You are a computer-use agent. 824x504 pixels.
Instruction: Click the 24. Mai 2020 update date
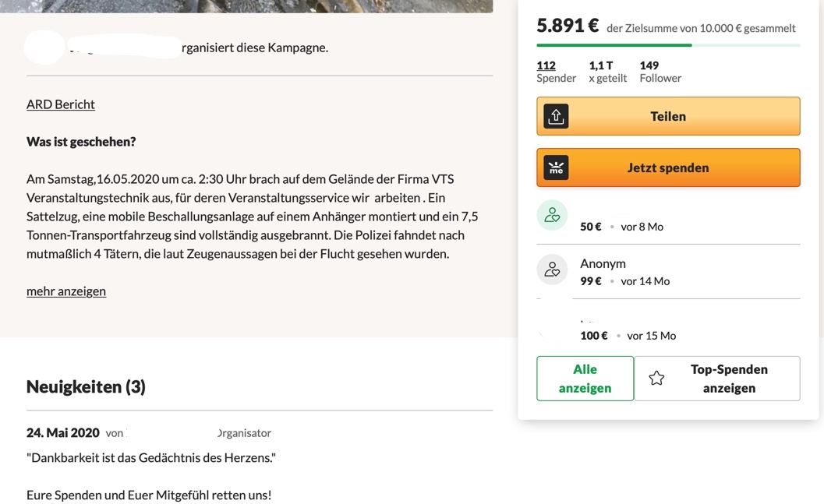[63, 432]
